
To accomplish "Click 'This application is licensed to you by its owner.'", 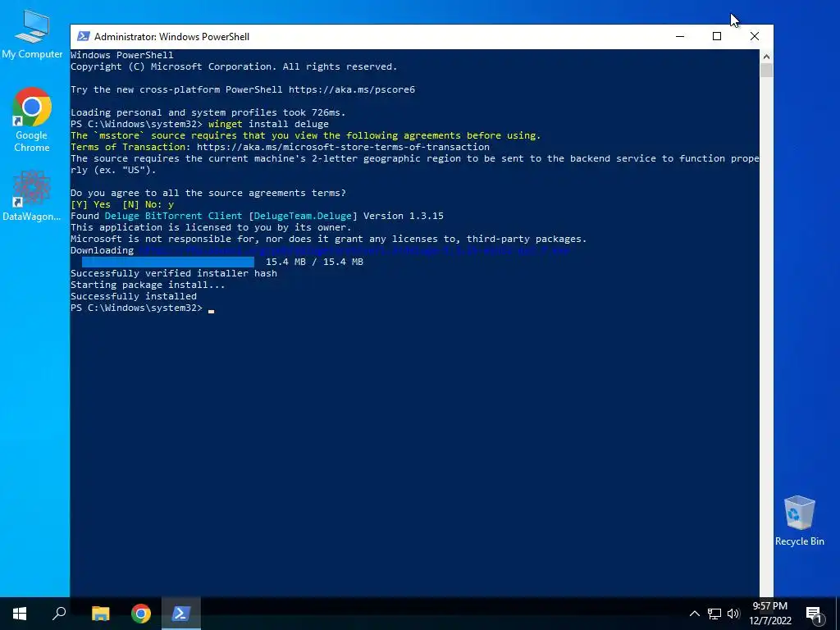I will point(211,228).
